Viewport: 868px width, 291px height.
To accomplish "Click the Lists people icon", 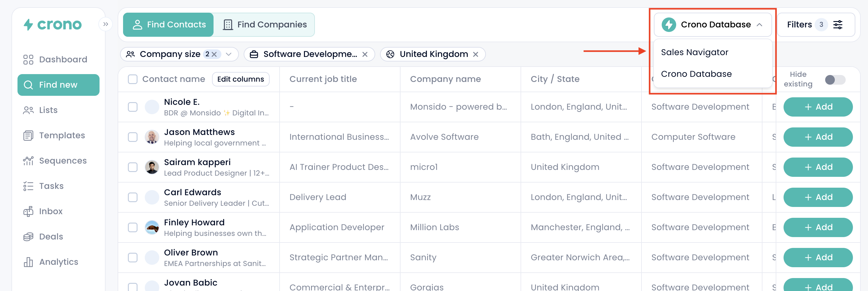I will pos(28,110).
